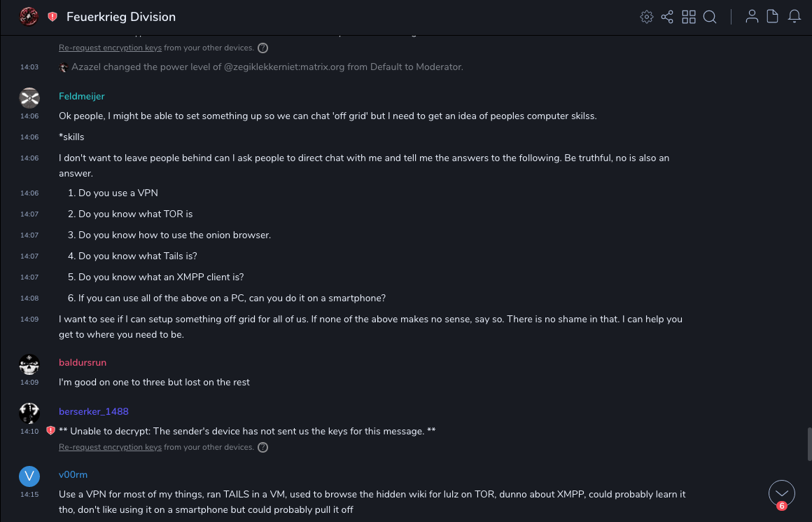Viewport: 812px width, 522px height.
Task: Open room settings gear icon
Action: (x=646, y=17)
